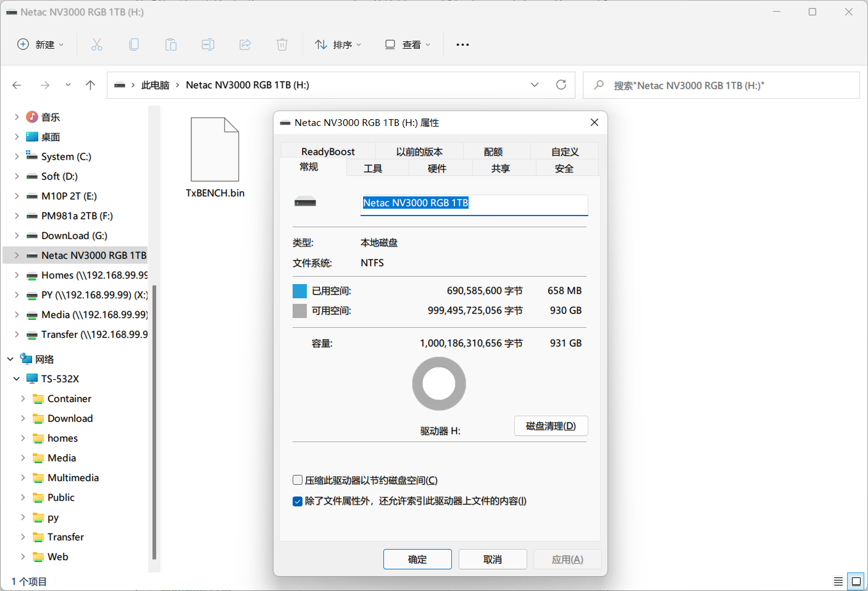868x591 pixels.
Task: Click the Copy icon in the toolbar
Action: pyautogui.click(x=134, y=44)
